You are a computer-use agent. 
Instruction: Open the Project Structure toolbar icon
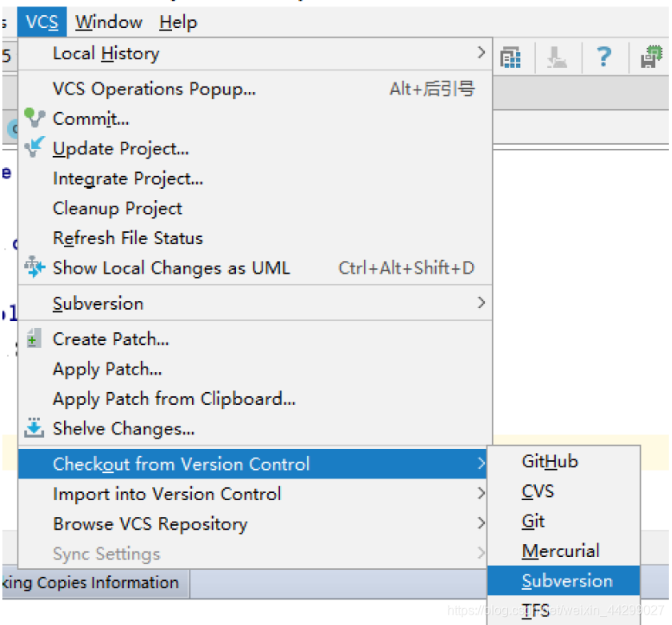[x=510, y=57]
